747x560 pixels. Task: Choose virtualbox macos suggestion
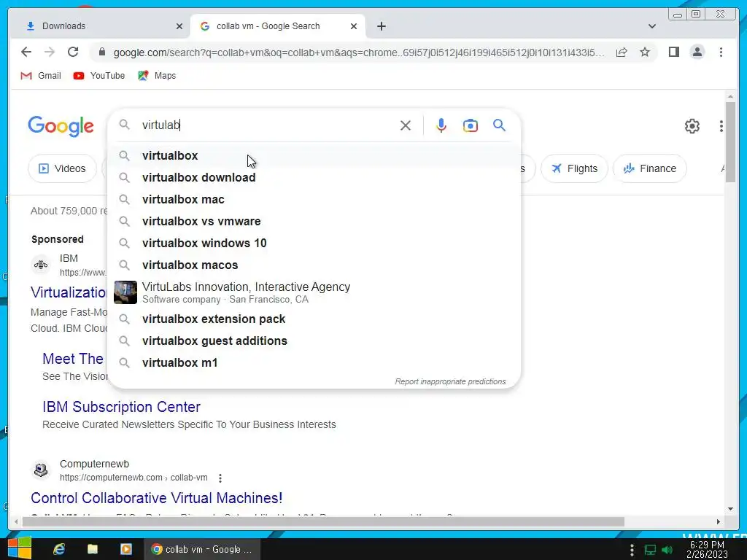pos(314,265)
